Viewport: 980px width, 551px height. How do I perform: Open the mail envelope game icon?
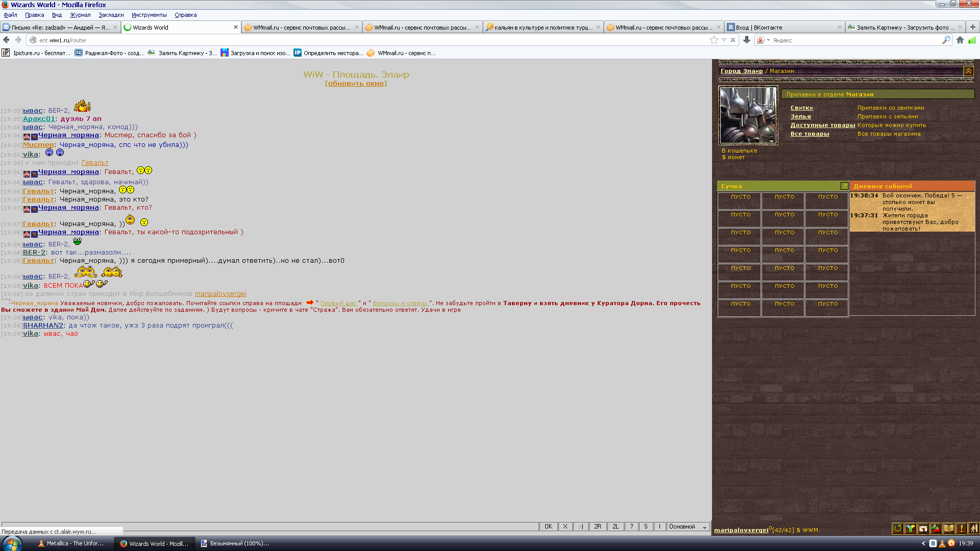923,529
